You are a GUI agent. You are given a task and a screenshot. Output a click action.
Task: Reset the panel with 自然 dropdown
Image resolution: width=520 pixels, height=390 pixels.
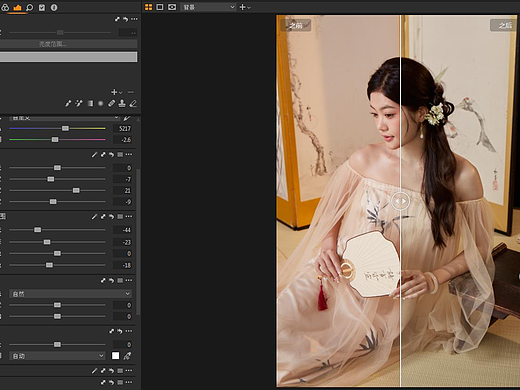112,281
